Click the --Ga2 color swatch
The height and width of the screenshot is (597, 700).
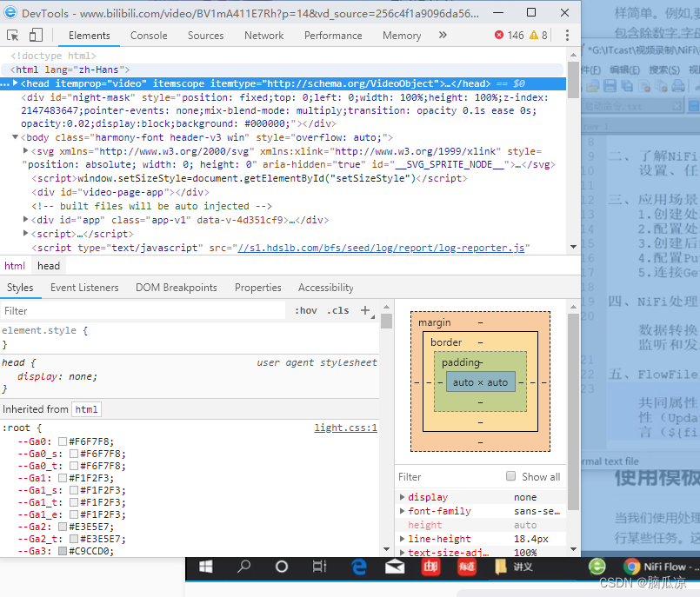point(63,527)
